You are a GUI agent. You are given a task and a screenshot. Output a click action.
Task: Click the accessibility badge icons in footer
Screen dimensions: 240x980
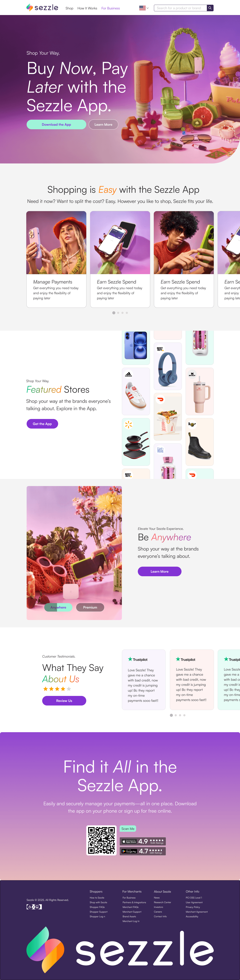coord(34,907)
